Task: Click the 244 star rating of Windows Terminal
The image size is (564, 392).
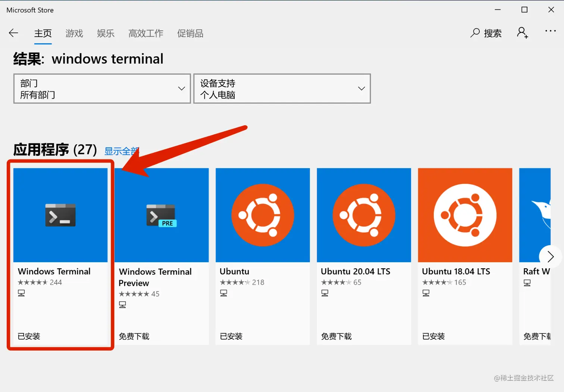Action: pos(40,282)
